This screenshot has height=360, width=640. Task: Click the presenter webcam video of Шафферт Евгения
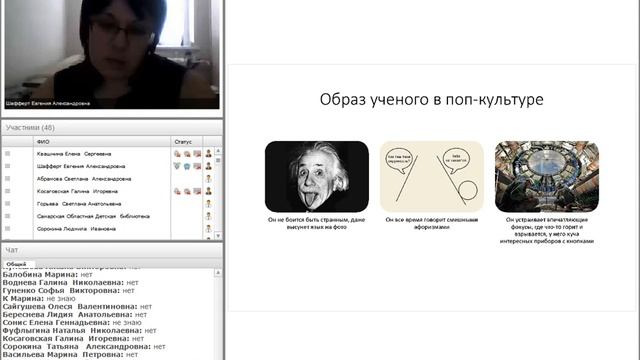click(112, 54)
